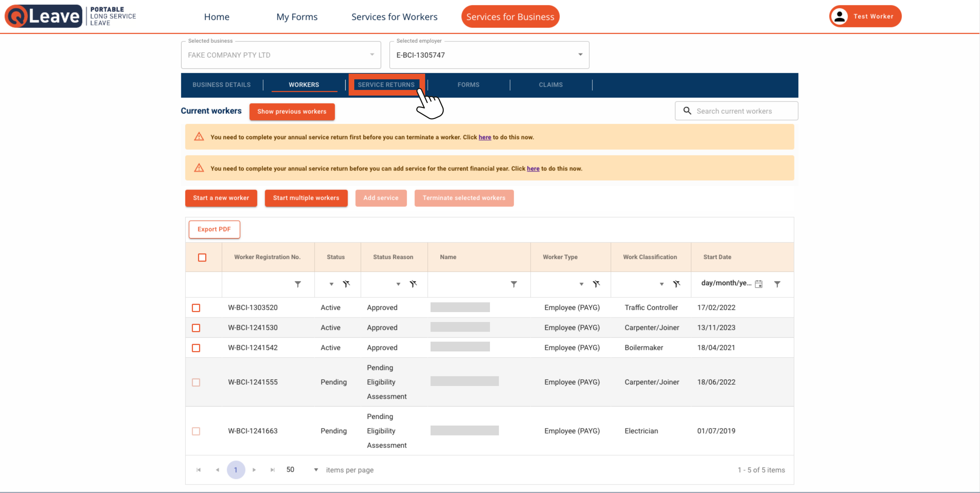The width and height of the screenshot is (980, 493).
Task: Click the filter icon under Name column
Action: tap(514, 284)
